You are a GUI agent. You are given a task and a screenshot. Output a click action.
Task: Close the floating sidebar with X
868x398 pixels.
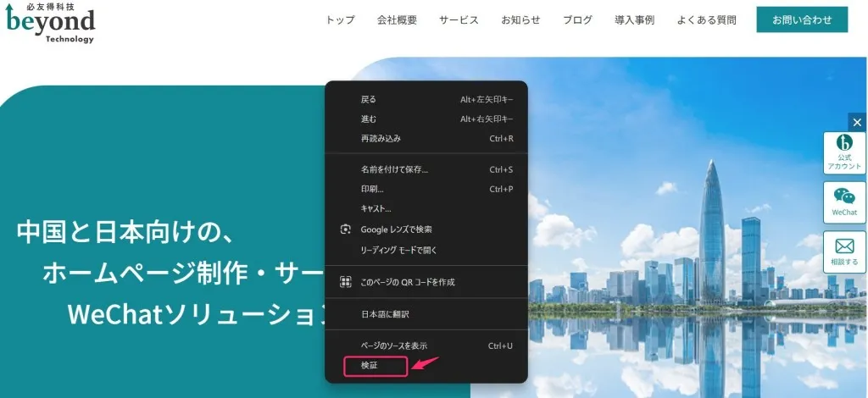point(857,123)
